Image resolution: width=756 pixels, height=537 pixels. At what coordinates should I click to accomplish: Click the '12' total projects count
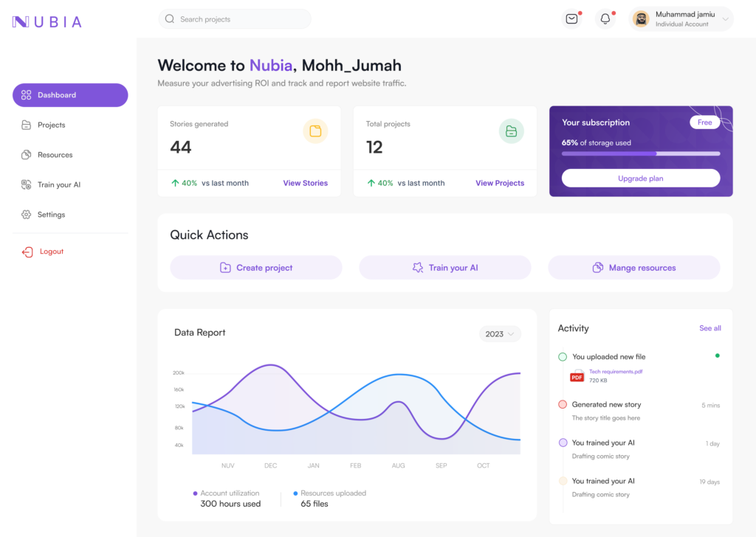(374, 147)
